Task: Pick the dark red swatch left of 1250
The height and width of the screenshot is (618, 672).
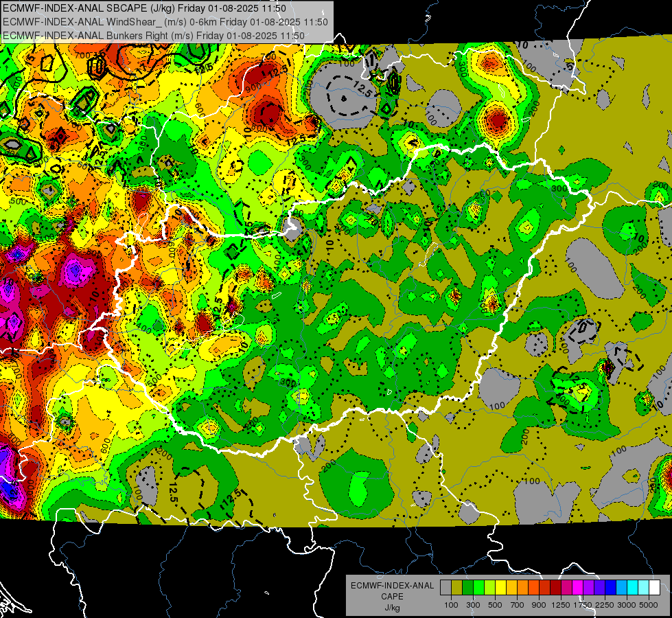Action: 555,588
